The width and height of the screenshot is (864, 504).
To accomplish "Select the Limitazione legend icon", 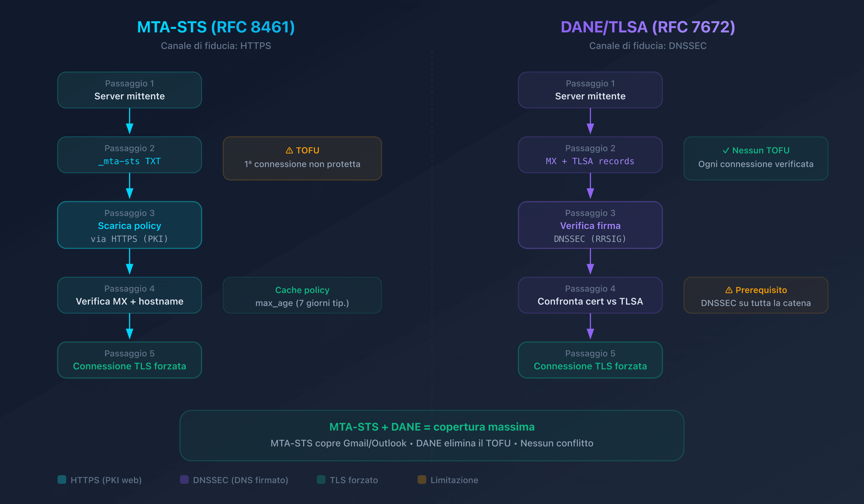I will click(422, 480).
